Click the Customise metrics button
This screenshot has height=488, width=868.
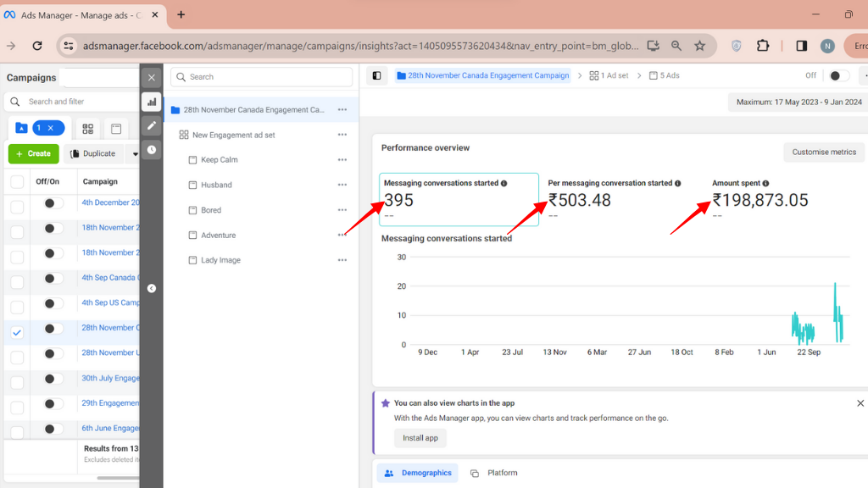[824, 152]
